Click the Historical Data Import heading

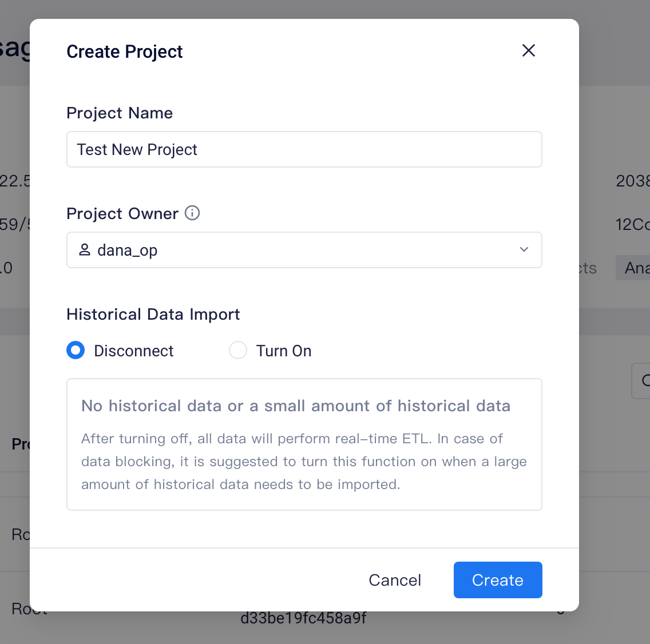[x=153, y=315]
